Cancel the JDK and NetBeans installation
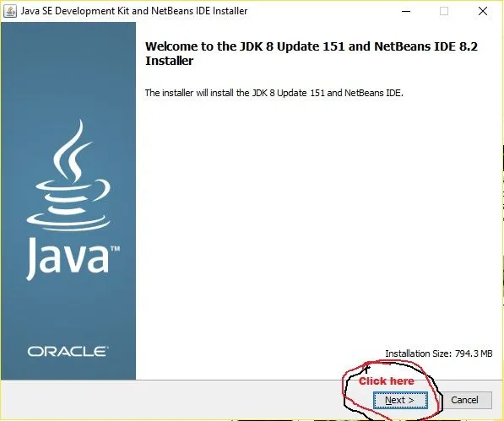Image resolution: width=504 pixels, height=421 pixels. [x=464, y=400]
